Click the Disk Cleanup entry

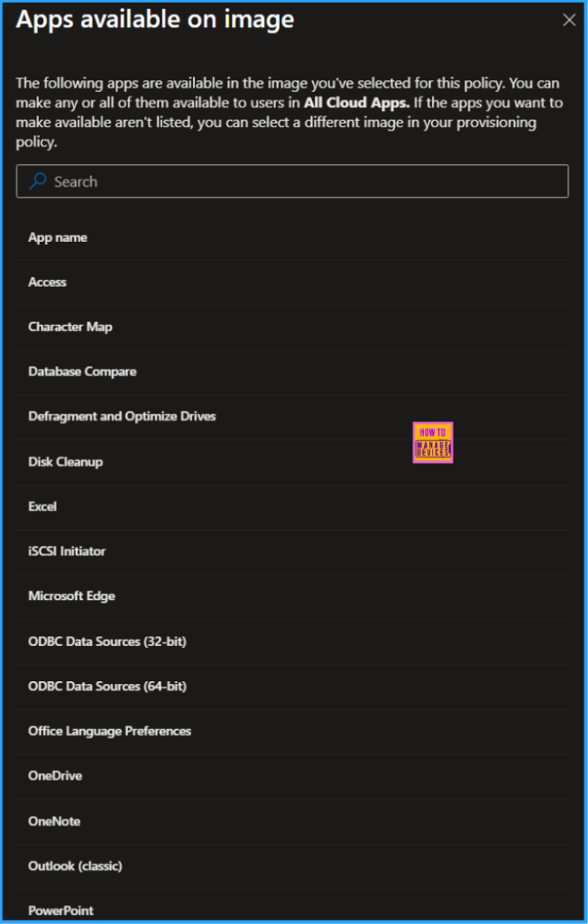[x=66, y=461]
